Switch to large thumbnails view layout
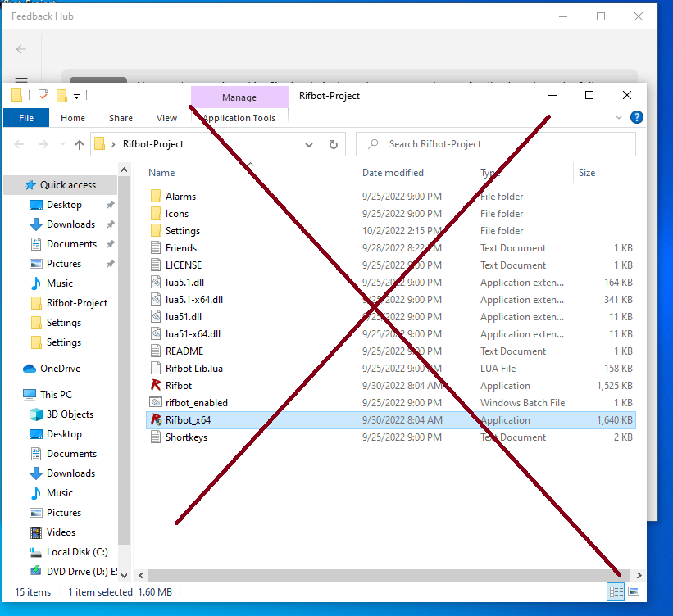The width and height of the screenshot is (673, 616). 634,592
